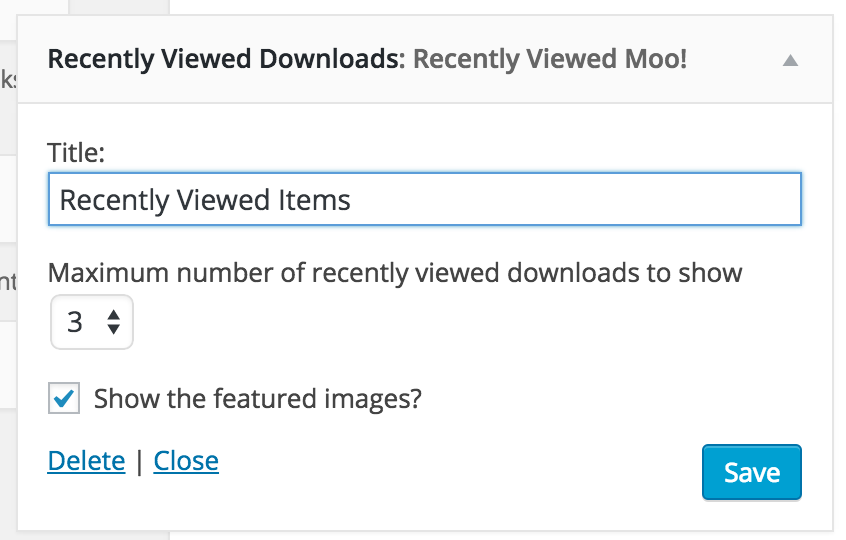Click the partially visible left panel ending in "ks"
The width and height of the screenshot is (846, 540).
click(8, 80)
